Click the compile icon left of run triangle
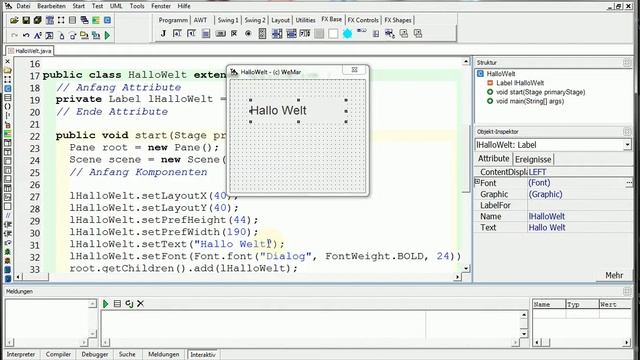 click(96, 36)
